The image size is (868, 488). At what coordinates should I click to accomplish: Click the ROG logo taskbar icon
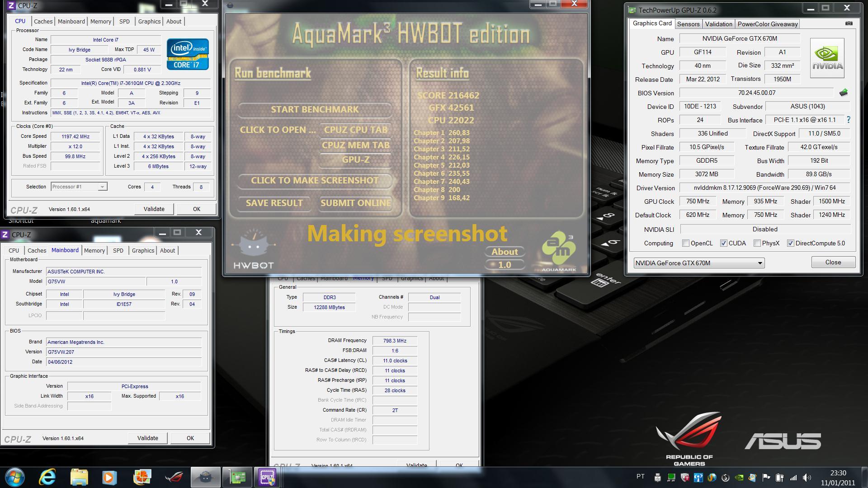pyautogui.click(x=173, y=477)
